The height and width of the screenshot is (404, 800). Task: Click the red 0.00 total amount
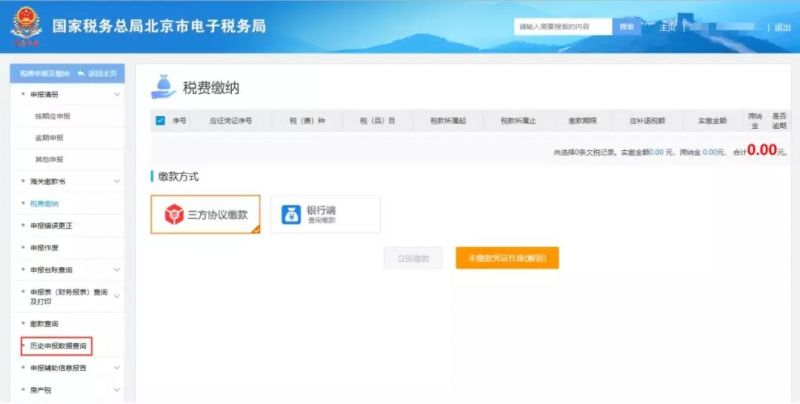coord(762,150)
